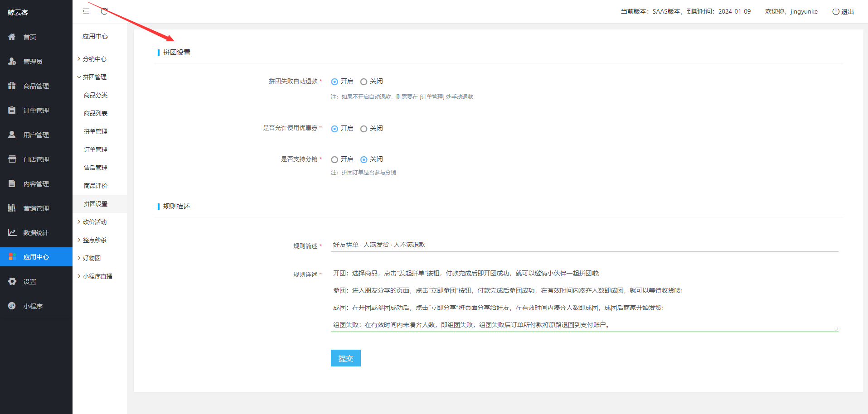This screenshot has height=414, width=868.
Task: Select the active 拼团设置 submenu item
Action: tap(100, 204)
